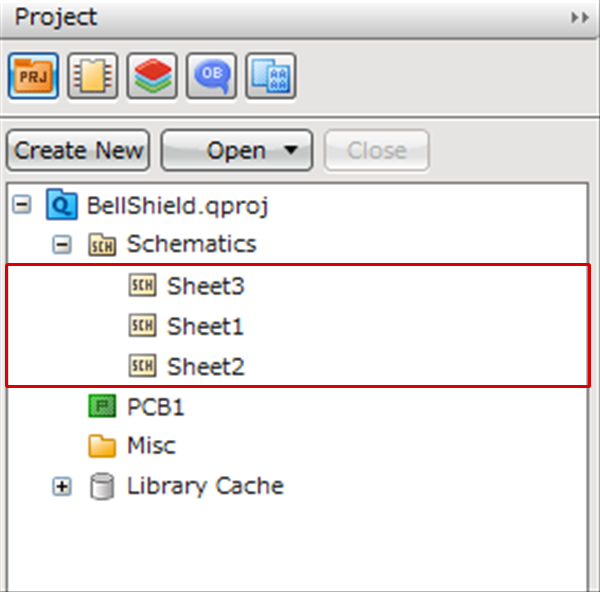Click the BellShield.qproj project file icon
This screenshot has width=600, height=592.
click(61, 206)
